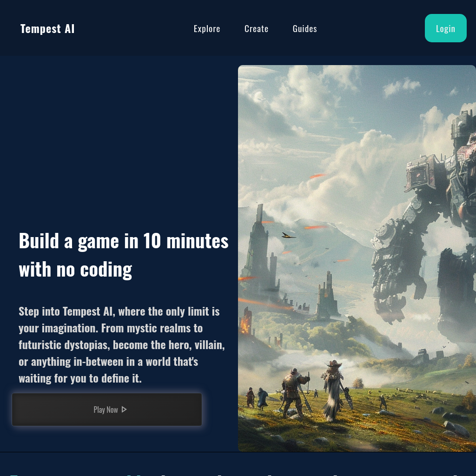Click the play arrow icon inside Play Now
476x476 pixels.
click(x=124, y=409)
